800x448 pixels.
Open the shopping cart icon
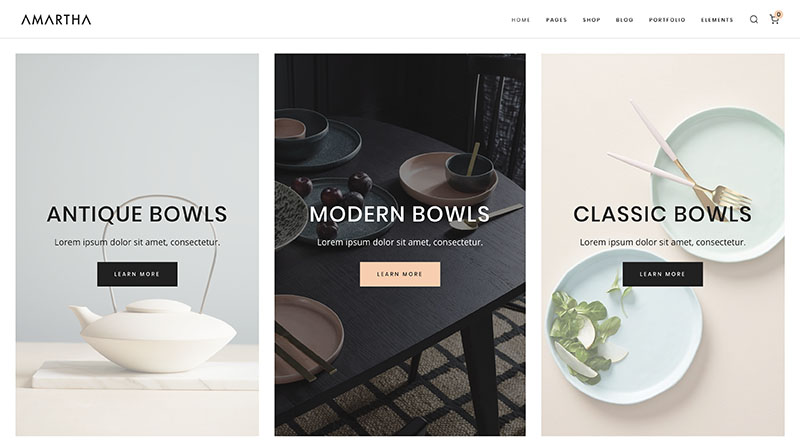click(x=774, y=20)
